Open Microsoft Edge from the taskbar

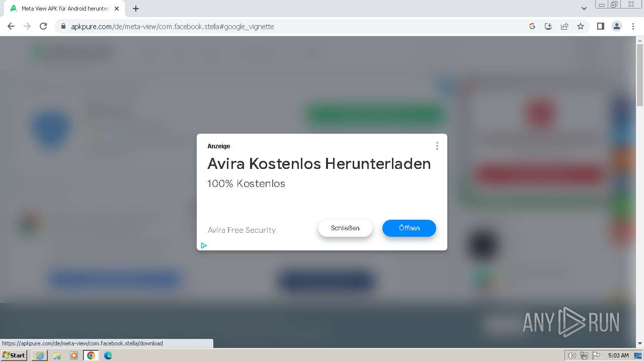coord(108,355)
